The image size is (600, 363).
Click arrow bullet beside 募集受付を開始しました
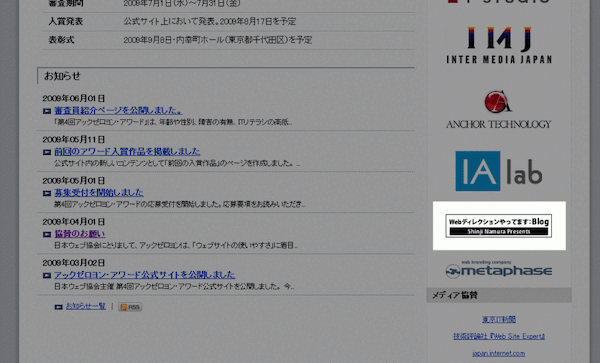[47, 193]
